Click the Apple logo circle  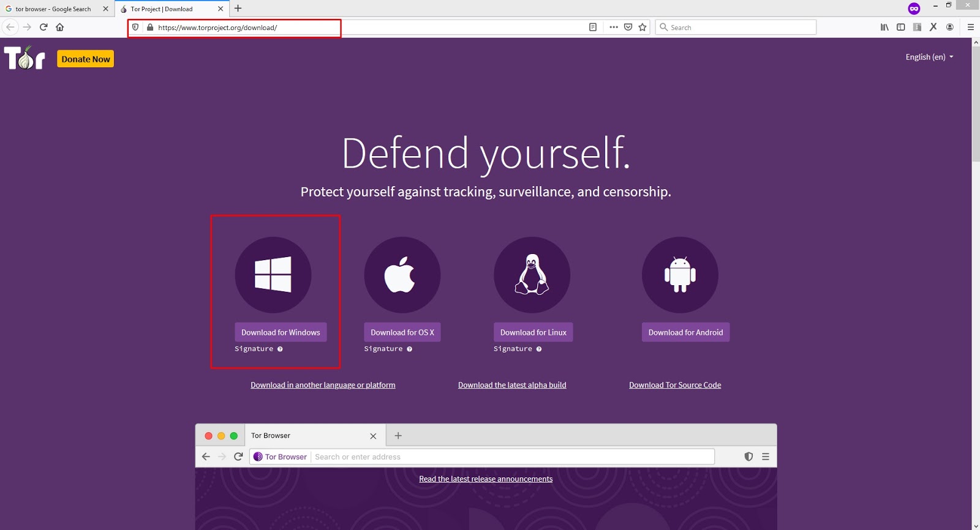point(402,275)
